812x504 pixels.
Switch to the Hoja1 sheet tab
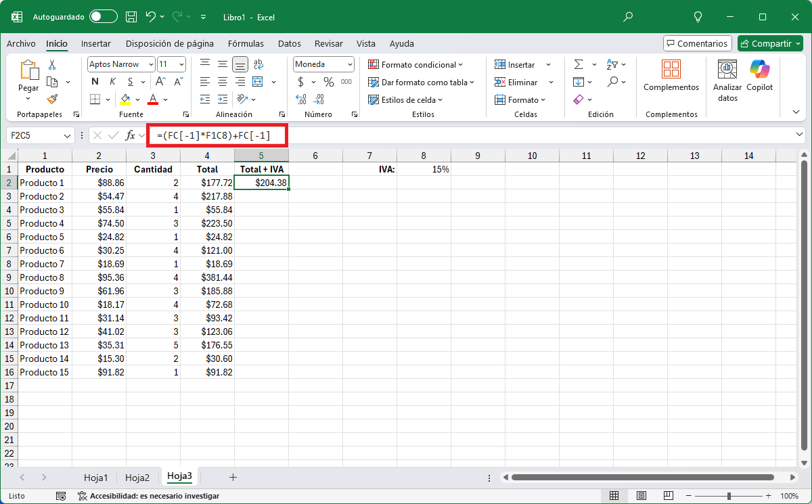pyautogui.click(x=95, y=478)
